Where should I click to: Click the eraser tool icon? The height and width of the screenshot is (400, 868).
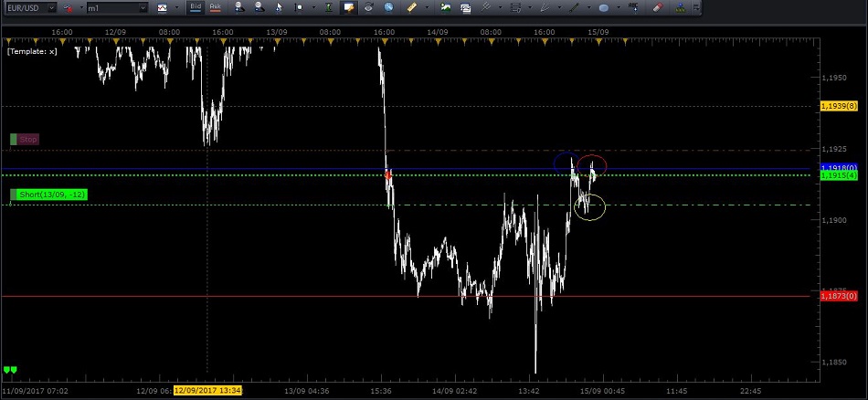pos(658,7)
